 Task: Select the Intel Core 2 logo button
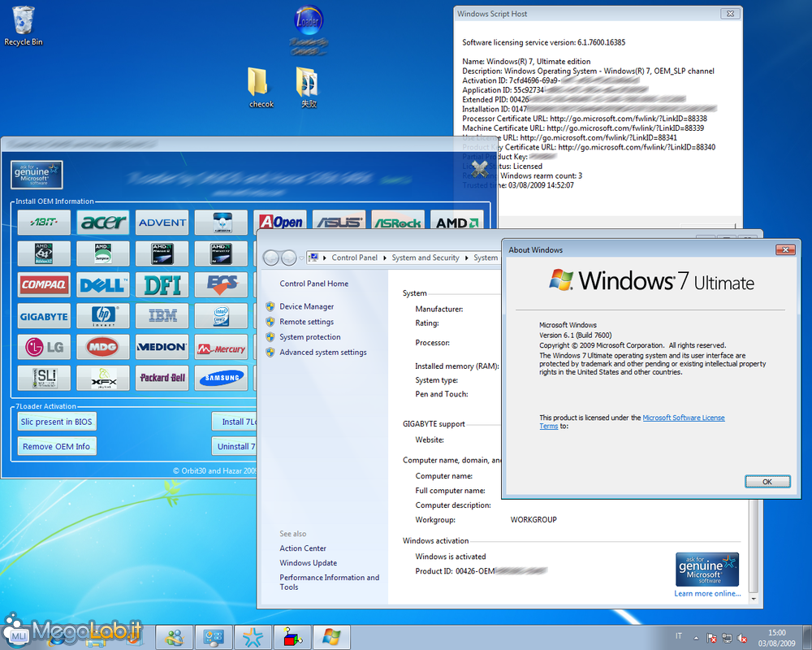pyautogui.click(x=221, y=316)
